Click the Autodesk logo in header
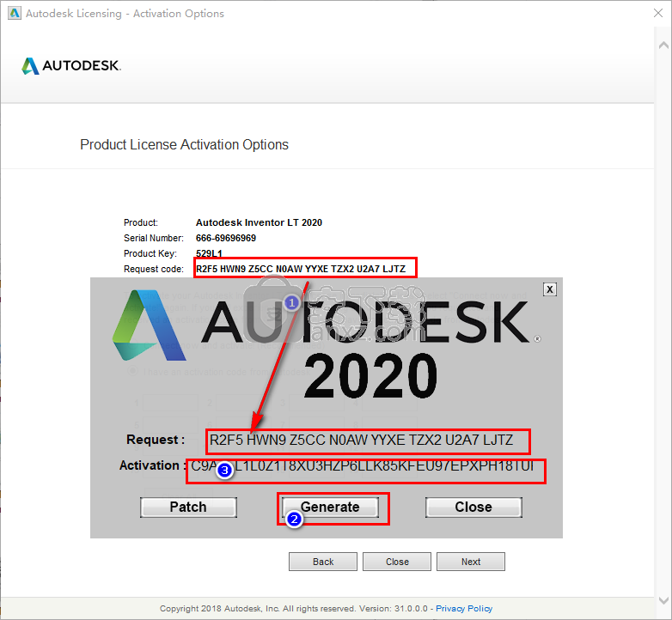 coord(71,65)
